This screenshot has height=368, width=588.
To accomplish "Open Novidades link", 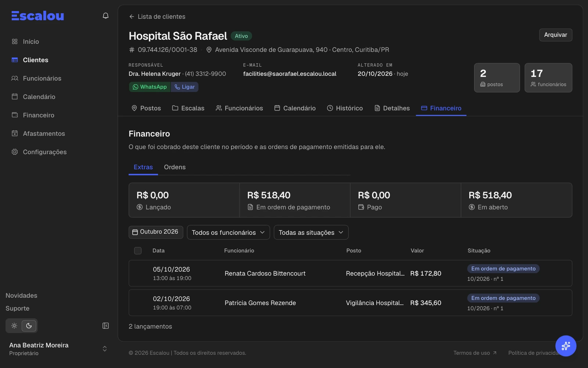I will click(21, 296).
